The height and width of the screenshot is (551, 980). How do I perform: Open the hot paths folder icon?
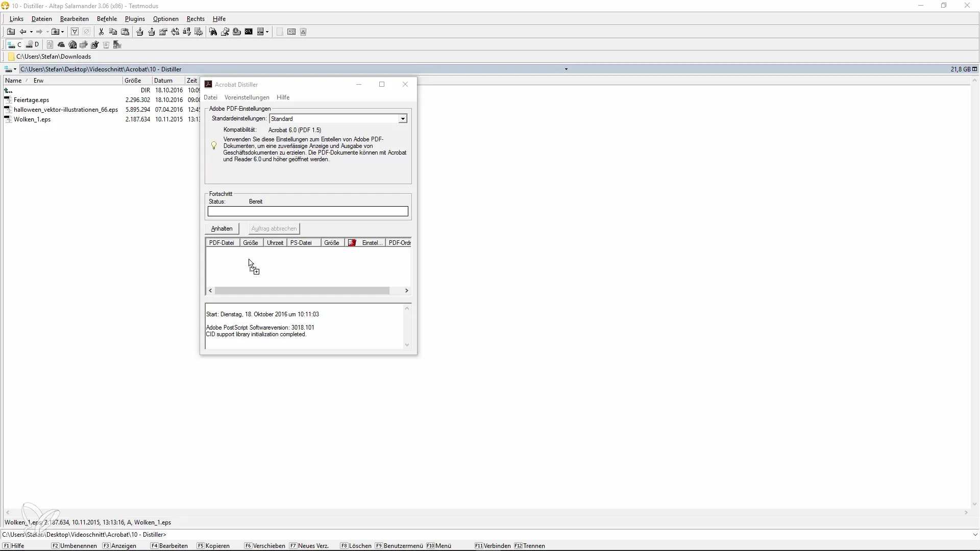click(x=55, y=32)
